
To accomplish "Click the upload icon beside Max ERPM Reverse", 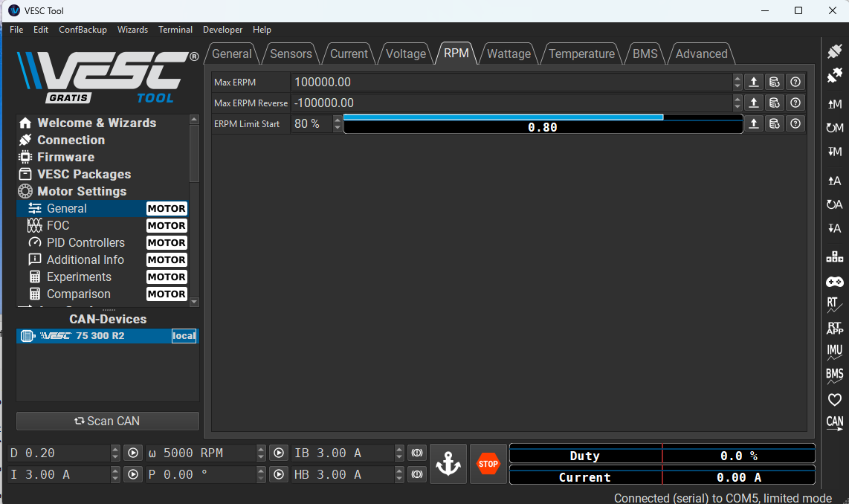I will (x=754, y=103).
